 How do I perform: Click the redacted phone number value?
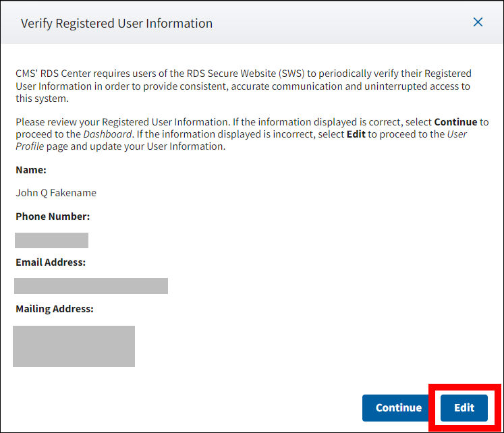[x=51, y=240]
